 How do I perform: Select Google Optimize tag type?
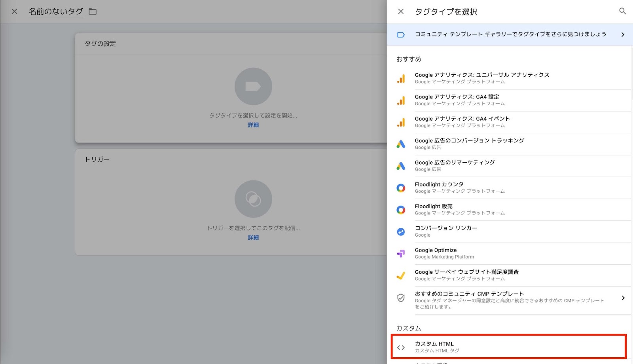pyautogui.click(x=510, y=254)
